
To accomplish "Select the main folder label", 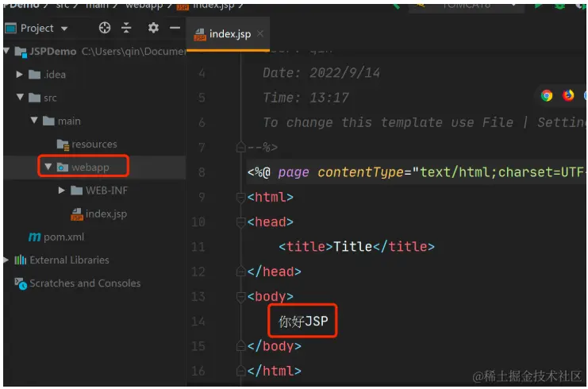I will [69, 121].
